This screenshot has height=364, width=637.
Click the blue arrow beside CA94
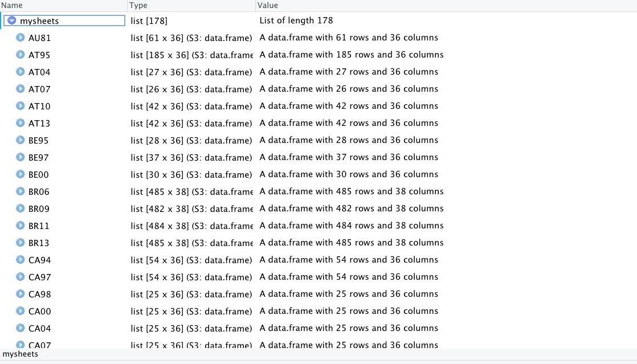pos(21,260)
